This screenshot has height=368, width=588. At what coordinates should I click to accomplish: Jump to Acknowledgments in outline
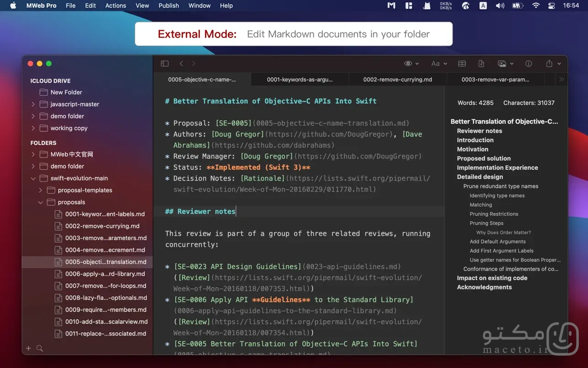[484, 287]
